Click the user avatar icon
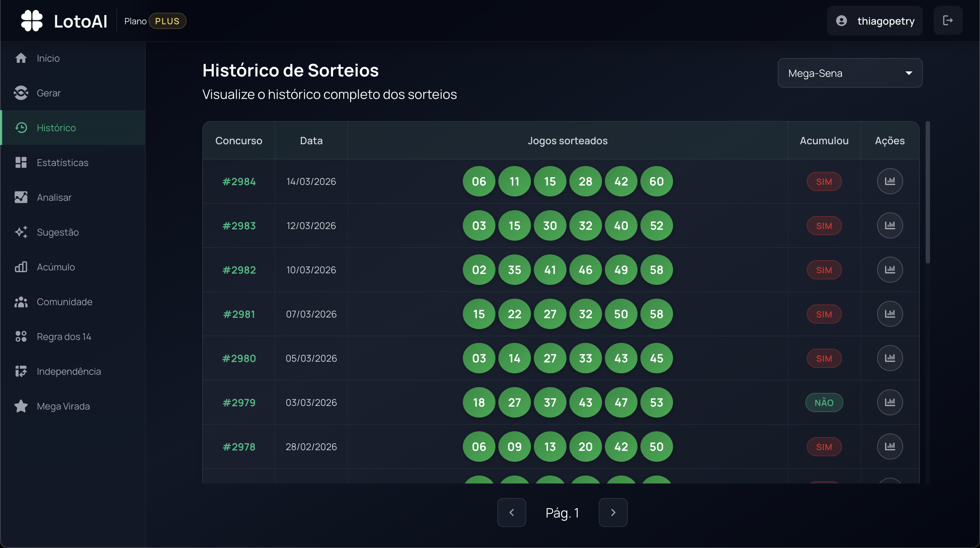Viewport: 980px width, 548px height. [x=842, y=21]
